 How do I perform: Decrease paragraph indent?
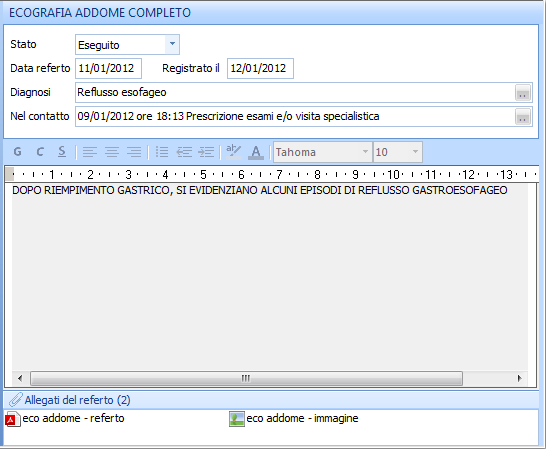point(184,152)
